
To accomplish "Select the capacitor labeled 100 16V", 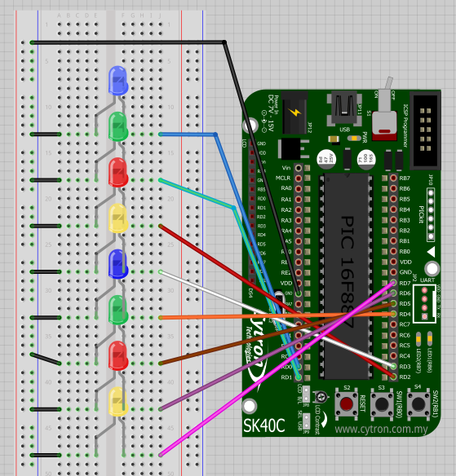I will 366,159.
